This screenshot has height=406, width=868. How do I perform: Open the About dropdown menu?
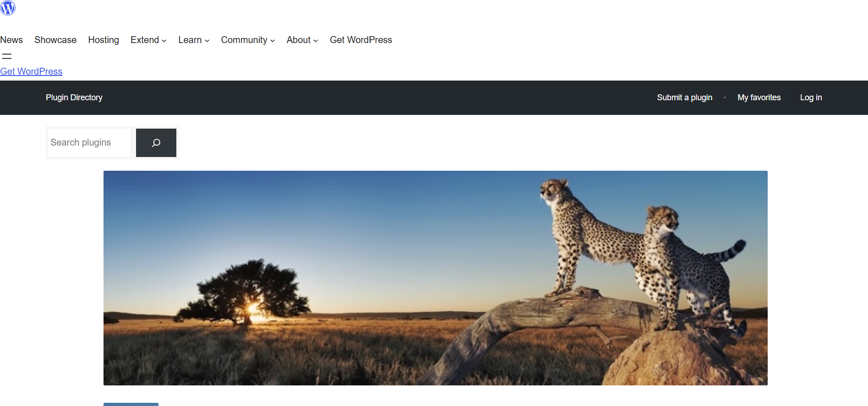(302, 40)
